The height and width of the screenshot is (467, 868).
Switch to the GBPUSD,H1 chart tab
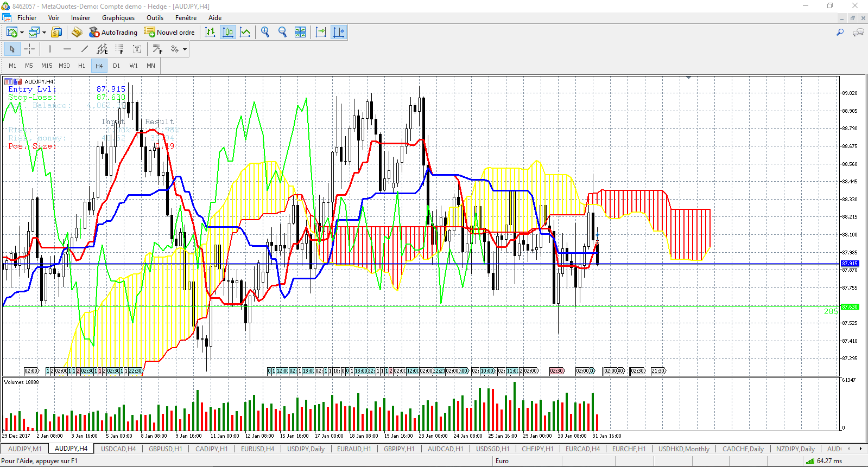(x=166, y=449)
